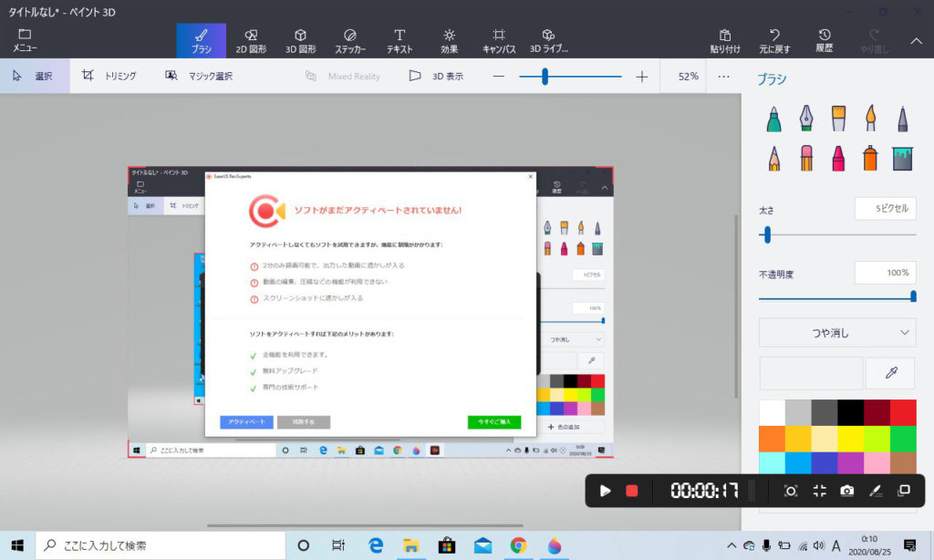Open the 履歴 history icon
Screen dimensions: 934x560
coord(825,40)
